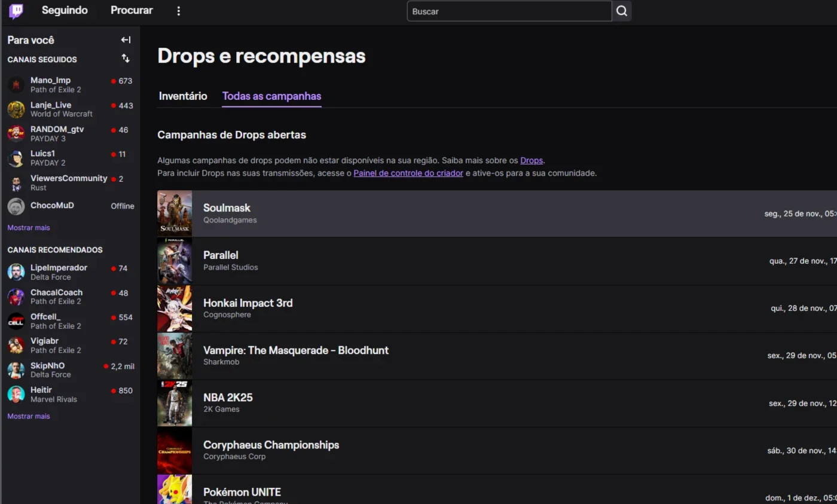Click the Sharkmob publisher text
The width and height of the screenshot is (837, 504).
click(x=221, y=362)
